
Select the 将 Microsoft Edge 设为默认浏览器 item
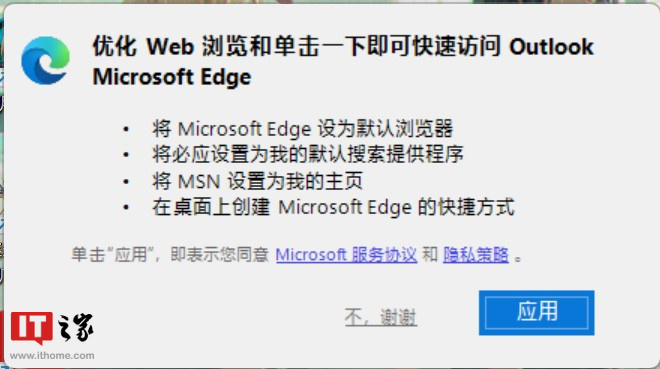pyautogui.click(x=303, y=129)
